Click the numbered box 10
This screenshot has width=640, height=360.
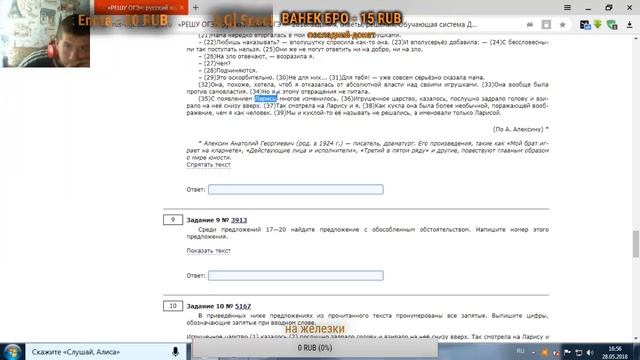pyautogui.click(x=173, y=306)
